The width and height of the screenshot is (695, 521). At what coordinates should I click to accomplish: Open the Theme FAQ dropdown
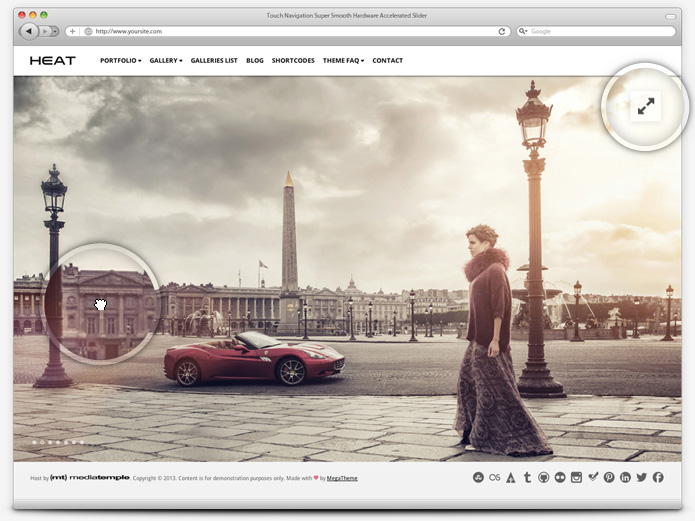343,61
